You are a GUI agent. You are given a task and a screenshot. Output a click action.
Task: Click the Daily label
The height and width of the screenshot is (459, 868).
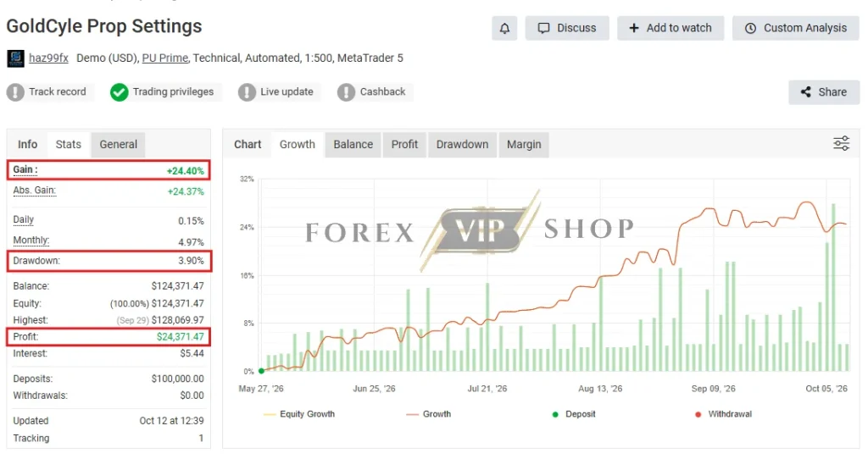pyautogui.click(x=23, y=220)
